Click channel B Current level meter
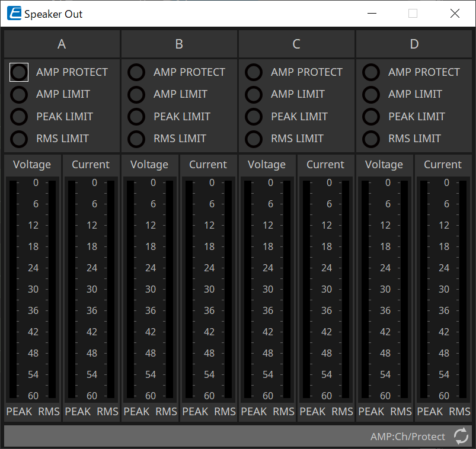This screenshot has height=449, width=476. coord(208,289)
